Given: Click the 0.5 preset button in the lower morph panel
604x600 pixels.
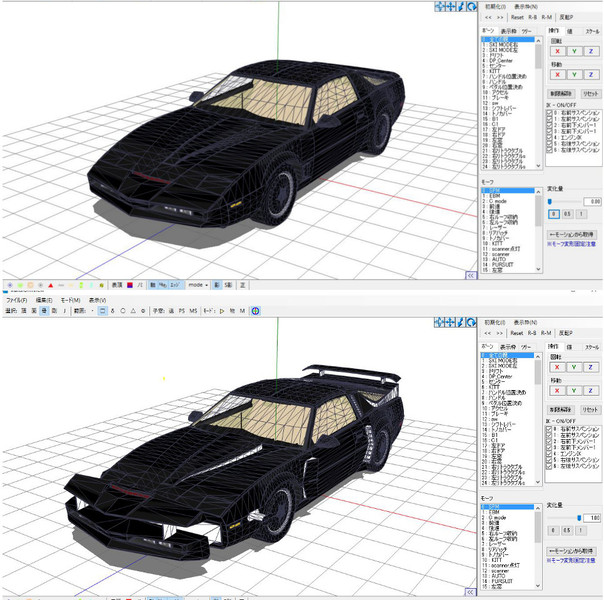Looking at the screenshot, I should (566, 528).
